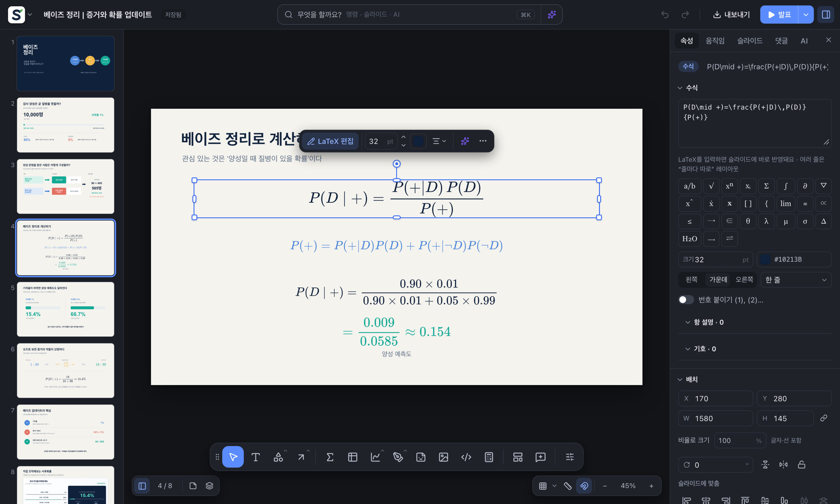This screenshot has height=504, width=840.
Task: Click the X position input field
Action: point(716,399)
